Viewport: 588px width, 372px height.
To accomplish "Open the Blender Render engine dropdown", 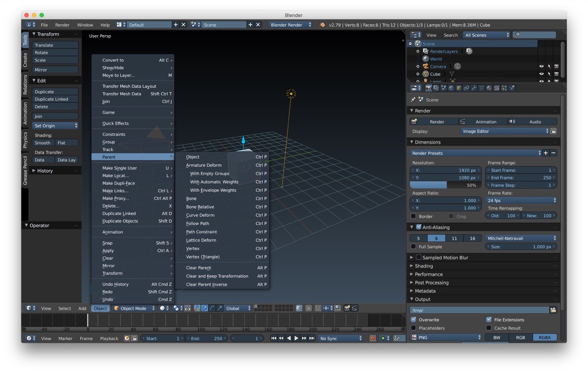I will point(290,25).
